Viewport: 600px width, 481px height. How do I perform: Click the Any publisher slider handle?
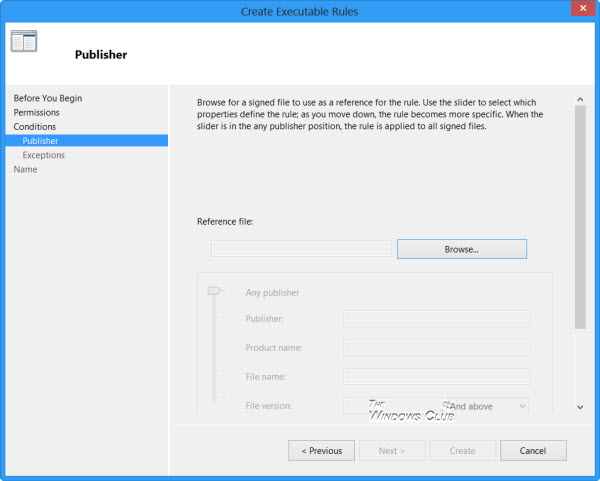(x=214, y=291)
